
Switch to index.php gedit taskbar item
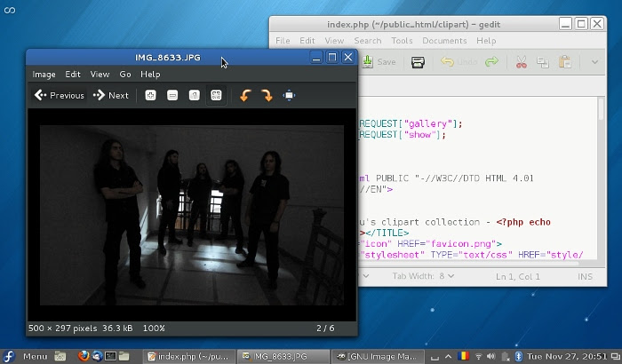tap(188, 357)
